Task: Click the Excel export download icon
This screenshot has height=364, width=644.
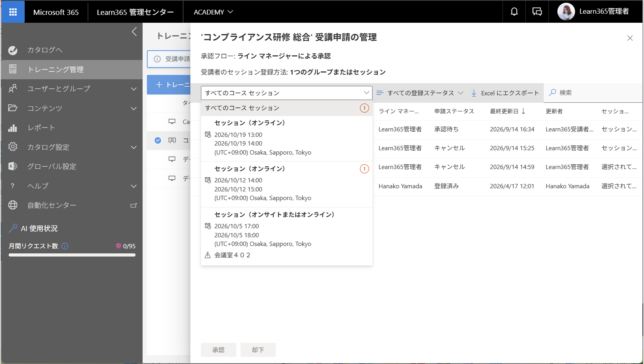Action: click(474, 93)
